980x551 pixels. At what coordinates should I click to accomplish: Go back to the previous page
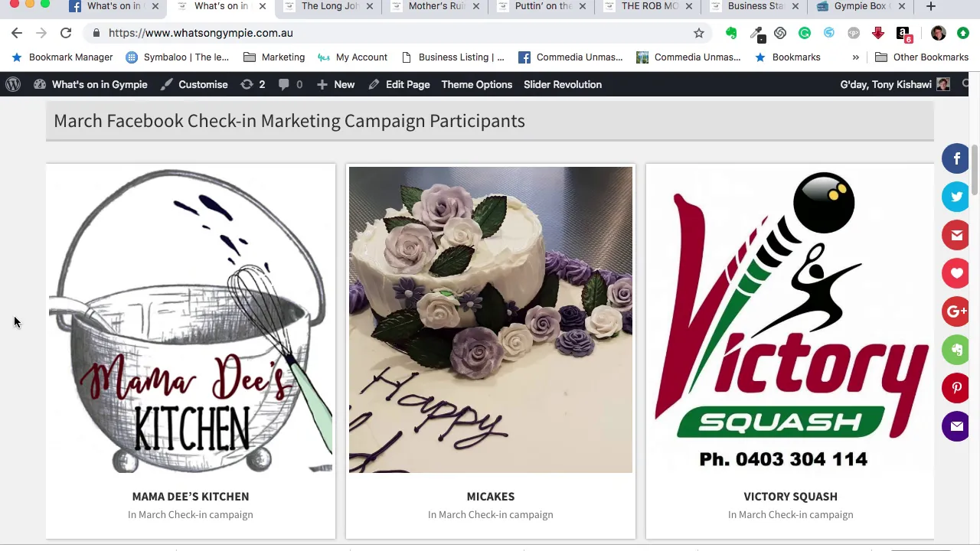17,33
